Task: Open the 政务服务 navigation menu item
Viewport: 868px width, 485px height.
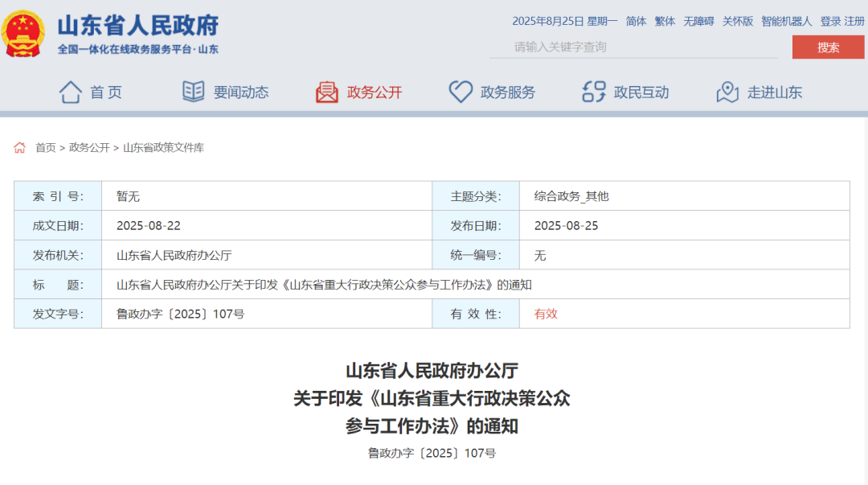Action: pos(508,92)
